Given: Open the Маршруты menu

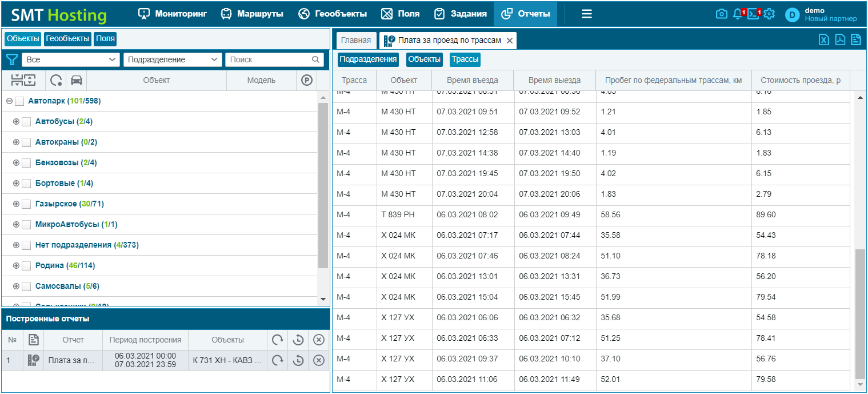Looking at the screenshot, I should pyautogui.click(x=252, y=14).
